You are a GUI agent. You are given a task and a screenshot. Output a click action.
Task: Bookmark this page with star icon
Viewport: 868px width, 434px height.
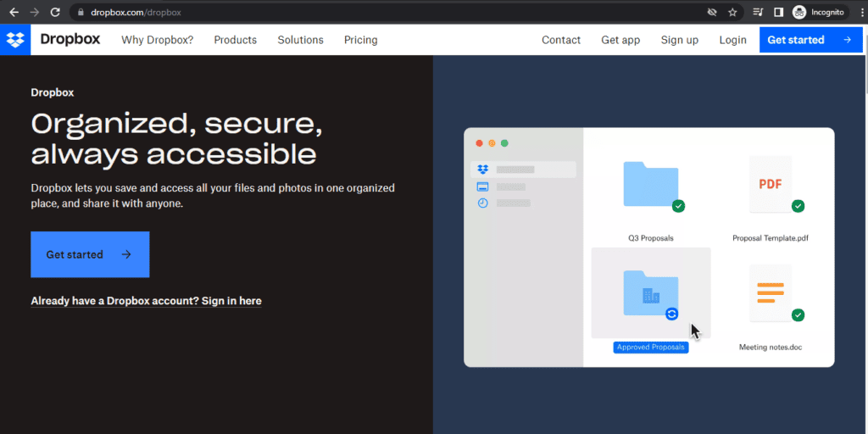(x=732, y=12)
